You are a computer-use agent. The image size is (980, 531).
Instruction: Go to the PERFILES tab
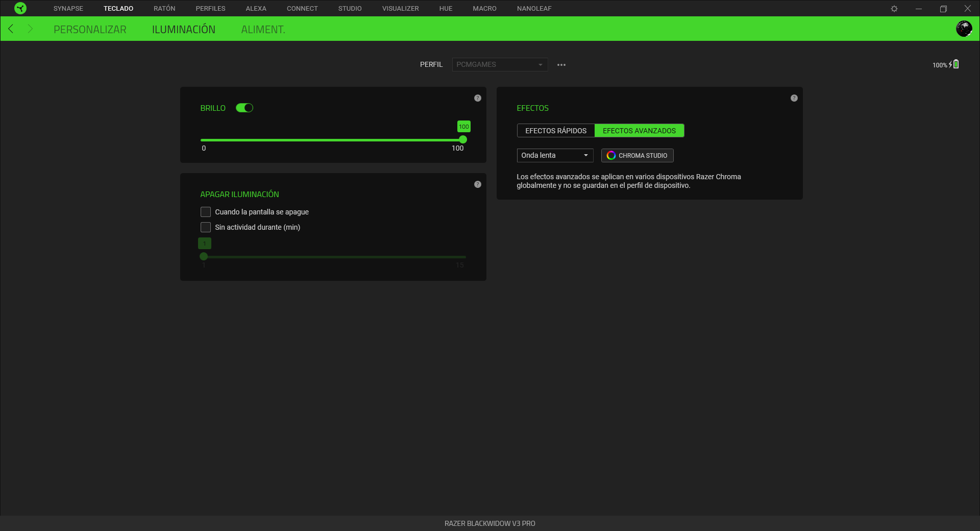click(x=210, y=9)
